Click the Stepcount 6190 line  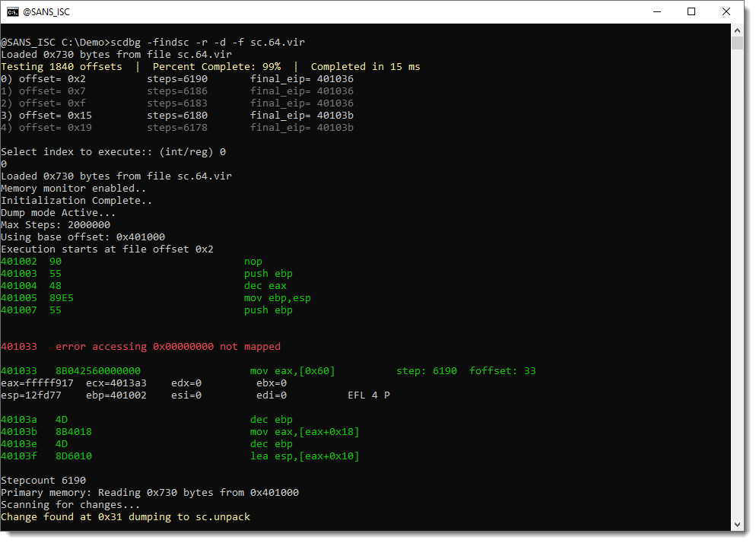(43, 481)
